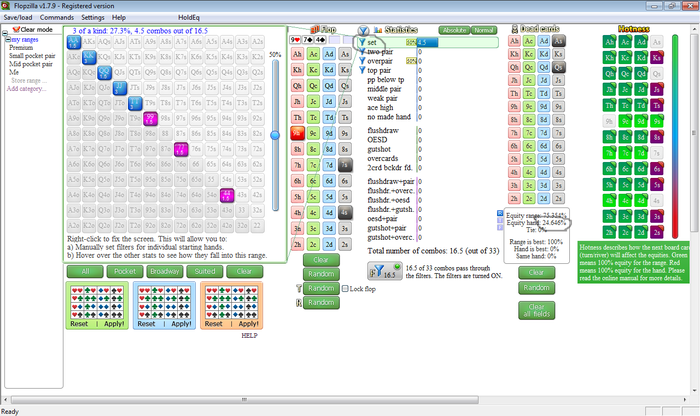700x416 pixels.
Task: Open the HELP link
Action: point(249,335)
